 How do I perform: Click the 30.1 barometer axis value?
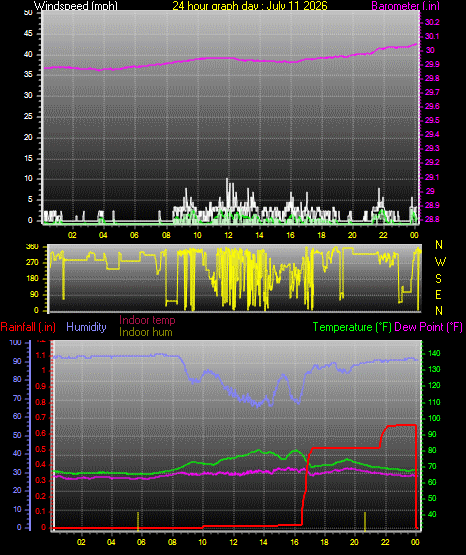pyautogui.click(x=432, y=36)
